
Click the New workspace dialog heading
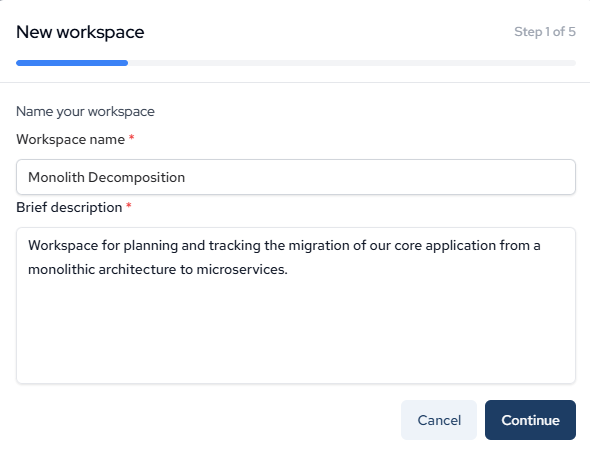[x=80, y=32]
